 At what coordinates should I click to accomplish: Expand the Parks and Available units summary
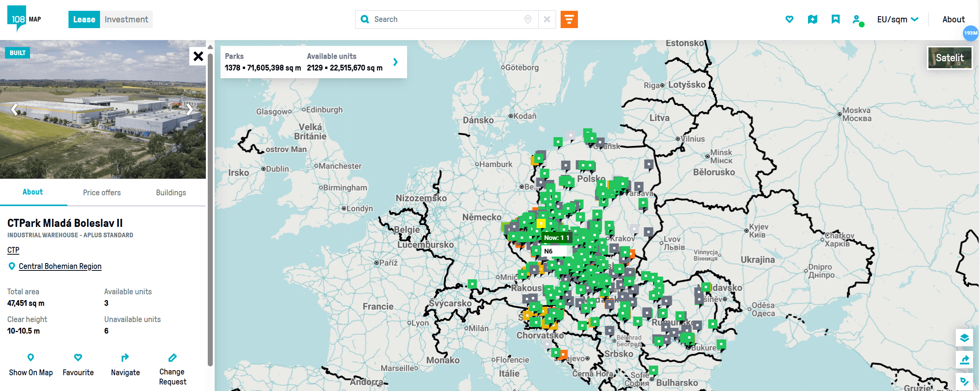coord(395,62)
